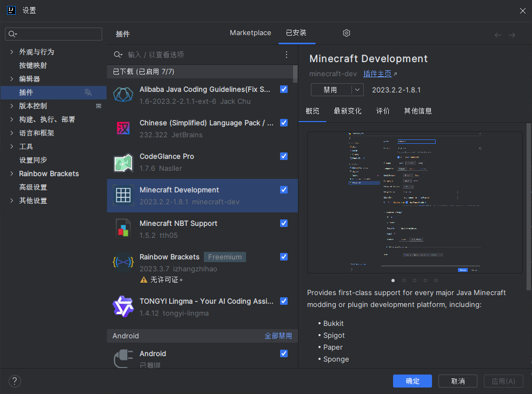Click the Minecraft NBT Support icon
The image size is (532, 394).
coord(123,229)
